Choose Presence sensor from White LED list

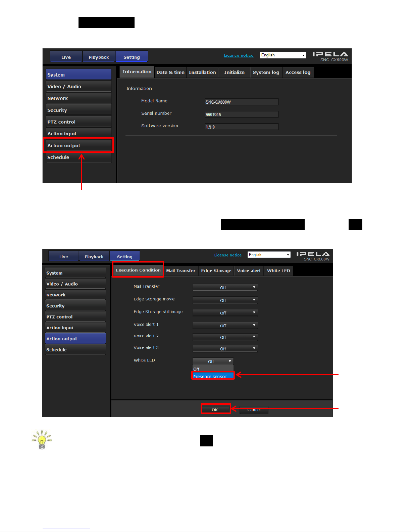click(x=212, y=376)
